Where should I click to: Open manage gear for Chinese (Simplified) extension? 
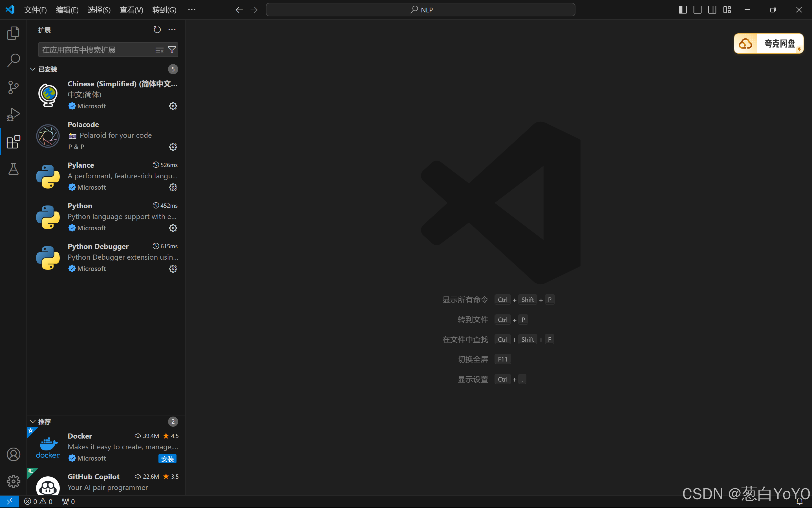click(173, 106)
